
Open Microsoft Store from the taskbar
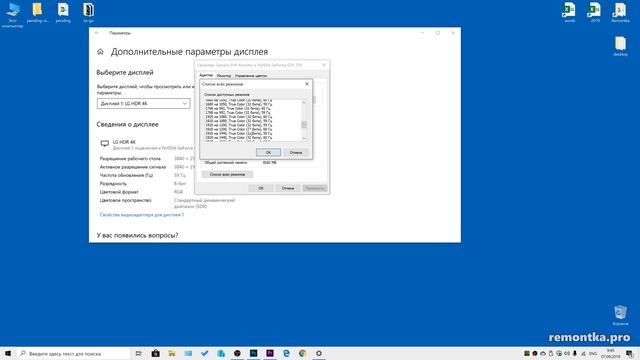click(156, 353)
